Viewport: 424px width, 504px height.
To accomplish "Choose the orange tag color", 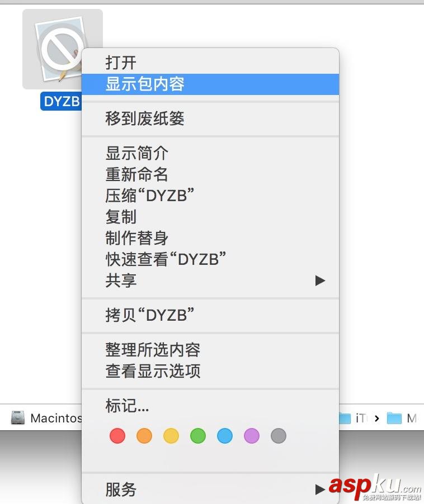I will point(144,435).
